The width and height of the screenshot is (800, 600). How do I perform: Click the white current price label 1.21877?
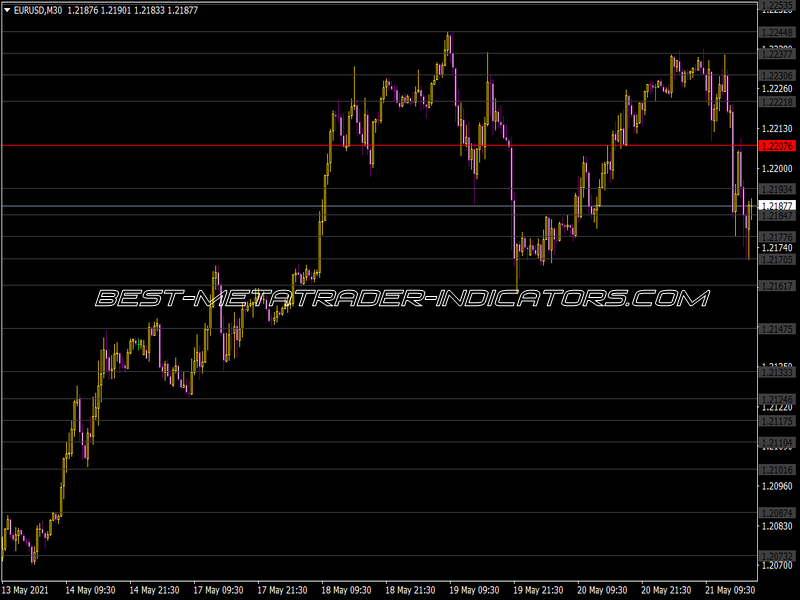tap(777, 206)
